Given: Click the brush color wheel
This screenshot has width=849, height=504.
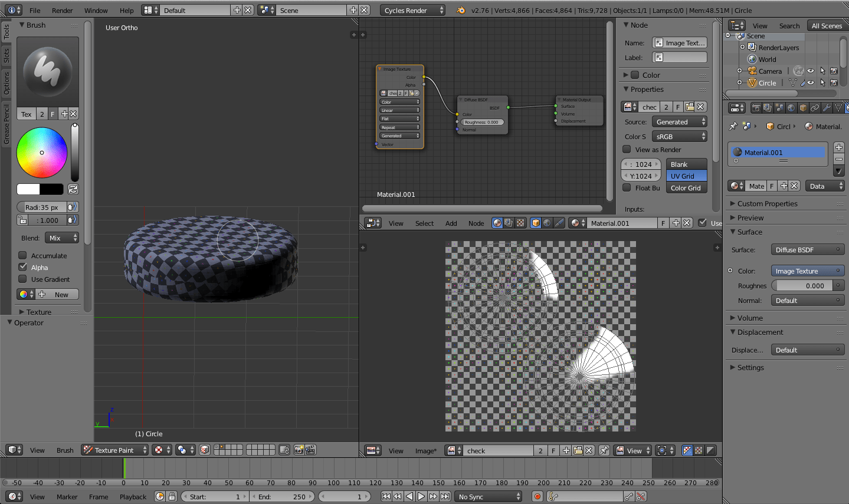Looking at the screenshot, I should pyautogui.click(x=42, y=153).
